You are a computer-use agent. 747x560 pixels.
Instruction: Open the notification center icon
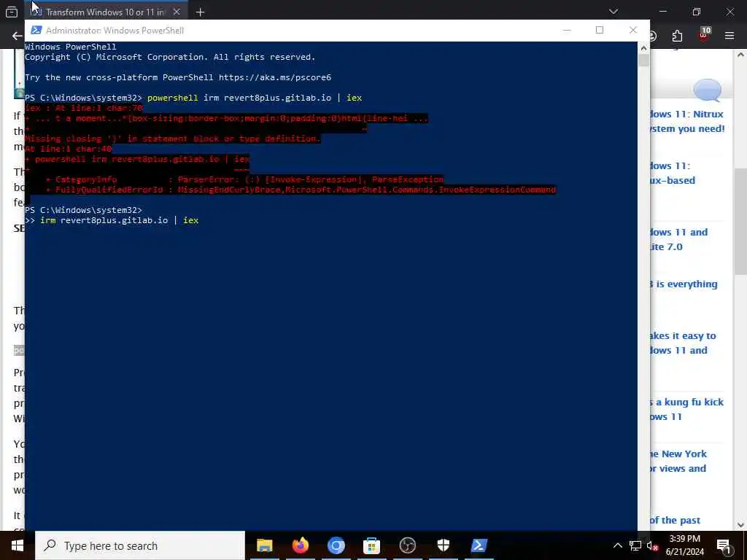[x=724, y=545]
